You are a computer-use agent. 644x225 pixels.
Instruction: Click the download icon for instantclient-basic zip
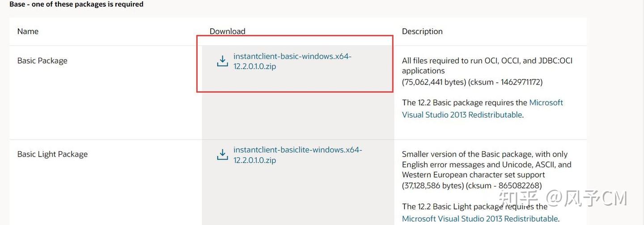coord(222,61)
